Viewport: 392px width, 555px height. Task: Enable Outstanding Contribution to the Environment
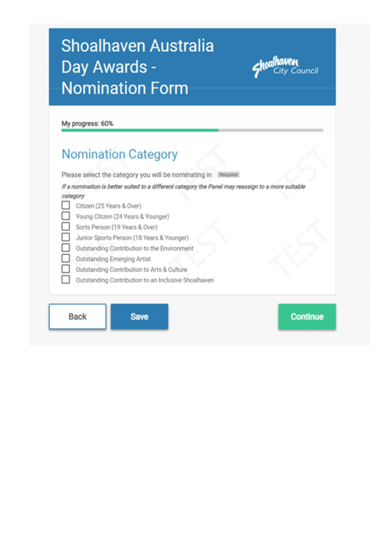pos(65,248)
